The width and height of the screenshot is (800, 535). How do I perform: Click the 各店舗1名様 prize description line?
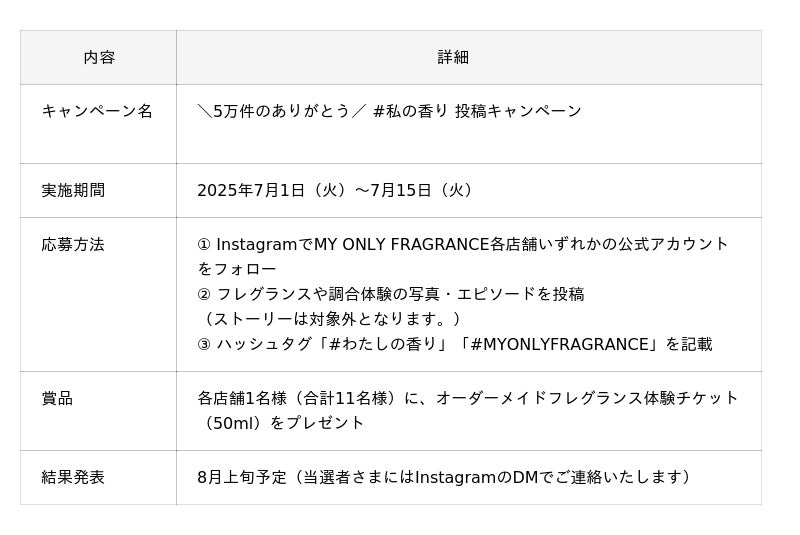468,398
